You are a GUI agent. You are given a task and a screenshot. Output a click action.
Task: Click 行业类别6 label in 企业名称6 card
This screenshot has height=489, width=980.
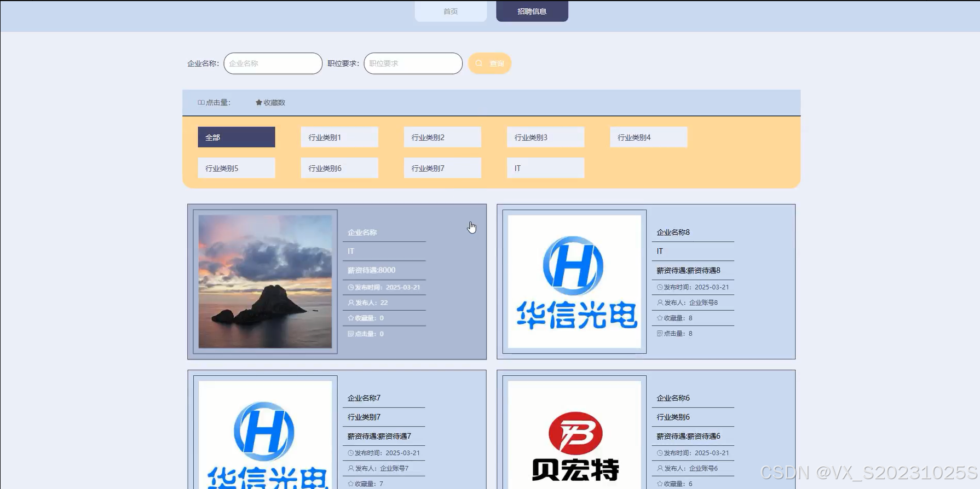pyautogui.click(x=673, y=417)
